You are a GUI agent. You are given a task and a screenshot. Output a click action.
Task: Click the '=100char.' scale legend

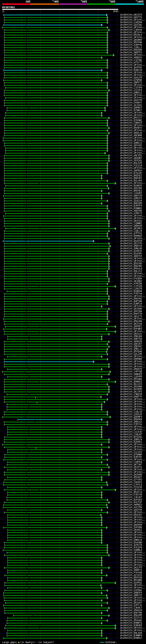click(x=111, y=642)
